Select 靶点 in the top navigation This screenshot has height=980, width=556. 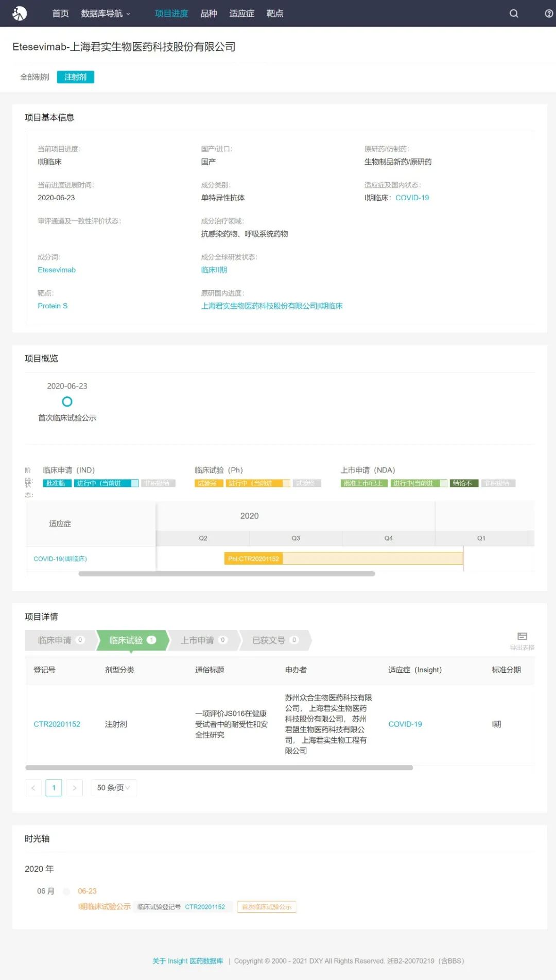point(275,13)
